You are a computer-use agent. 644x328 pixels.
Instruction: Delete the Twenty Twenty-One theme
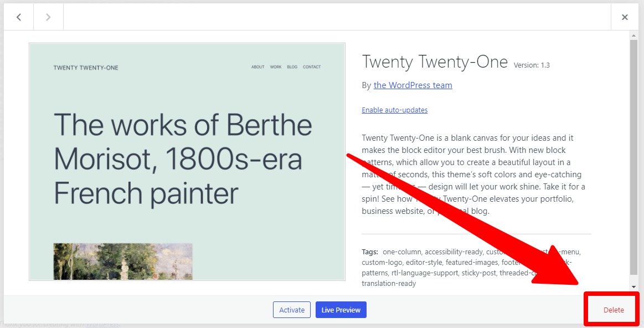(614, 310)
